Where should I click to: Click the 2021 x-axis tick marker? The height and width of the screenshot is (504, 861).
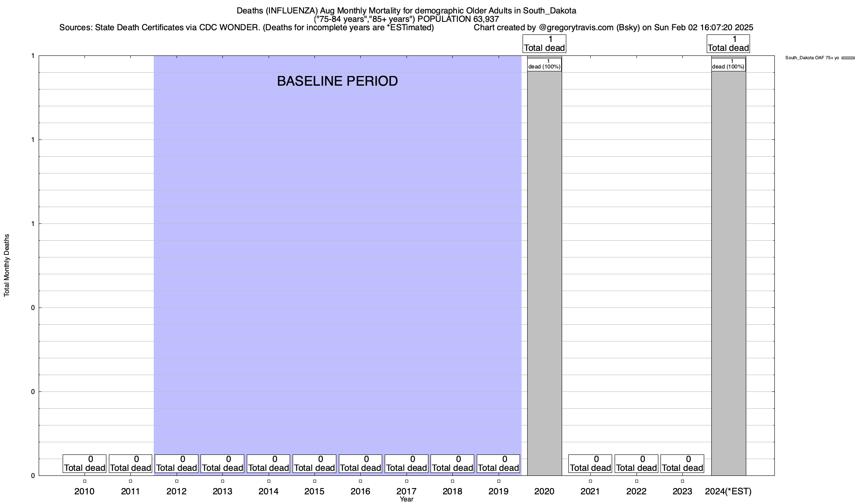pyautogui.click(x=590, y=481)
